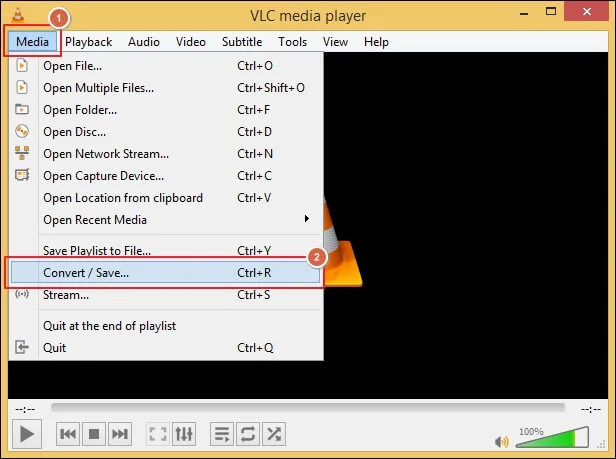Open the Playback menu
The height and width of the screenshot is (459, 616).
coord(88,42)
